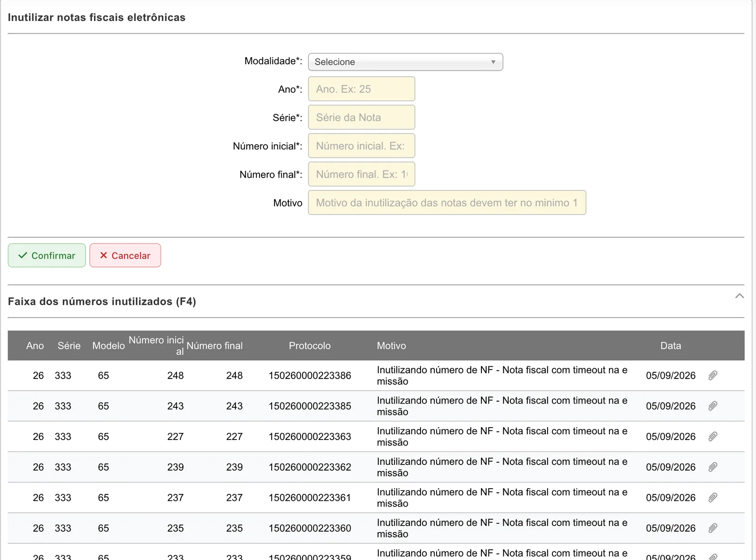The image size is (756, 560).
Task: Click the Cancelar button
Action: pos(125,255)
